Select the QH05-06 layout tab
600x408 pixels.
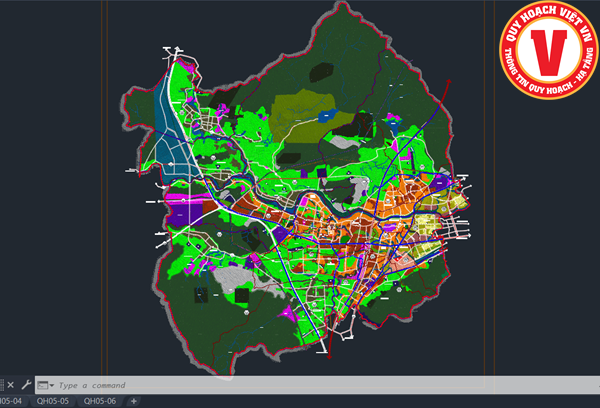coord(100,401)
